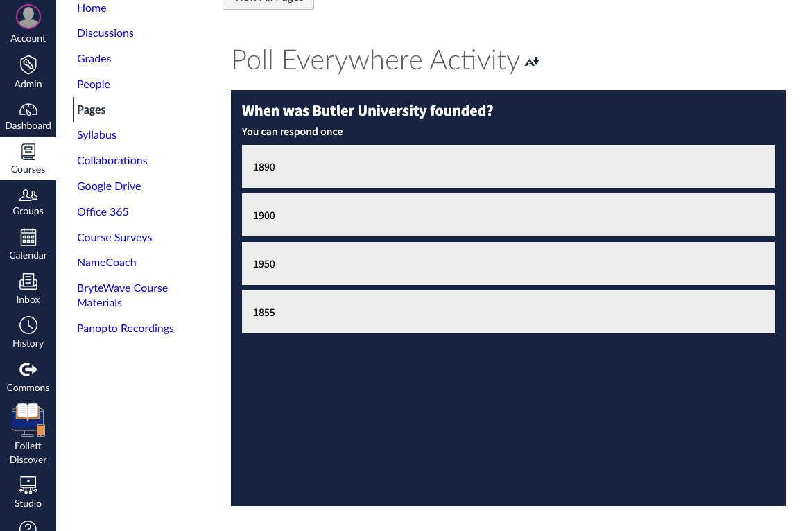Show recent History clock icon
This screenshot has width=812, height=531.
28,326
